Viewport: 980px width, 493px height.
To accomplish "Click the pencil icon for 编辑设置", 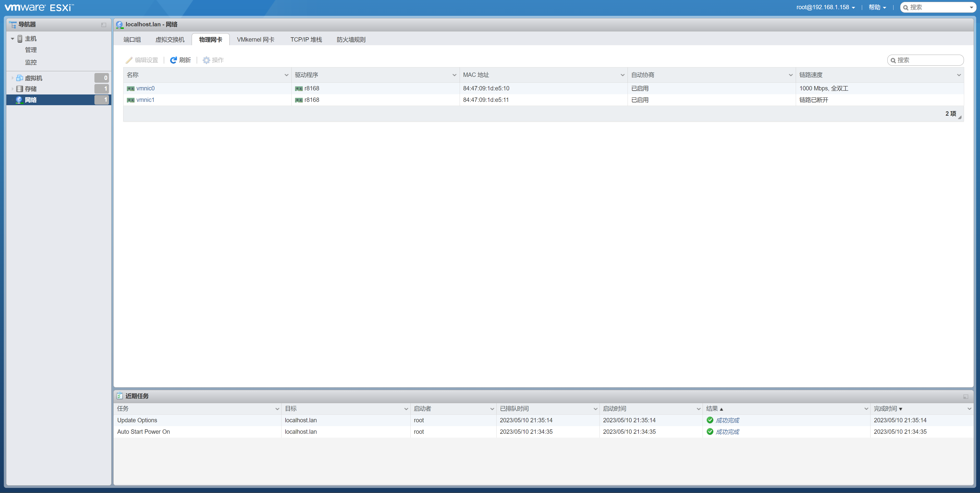I will 129,60.
